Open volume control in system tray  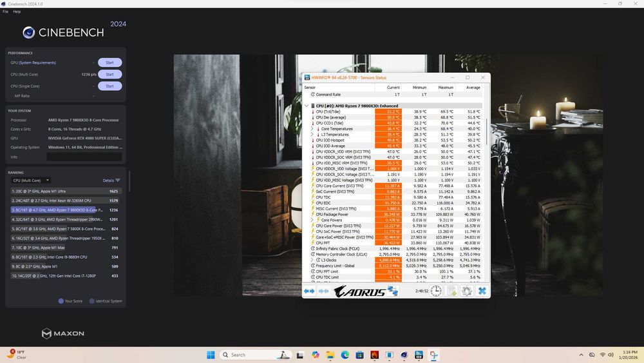611,355
